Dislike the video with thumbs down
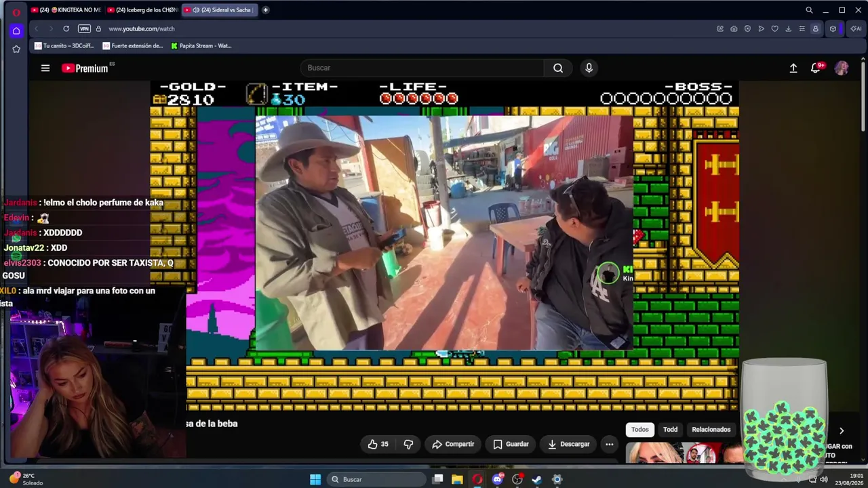 click(408, 444)
